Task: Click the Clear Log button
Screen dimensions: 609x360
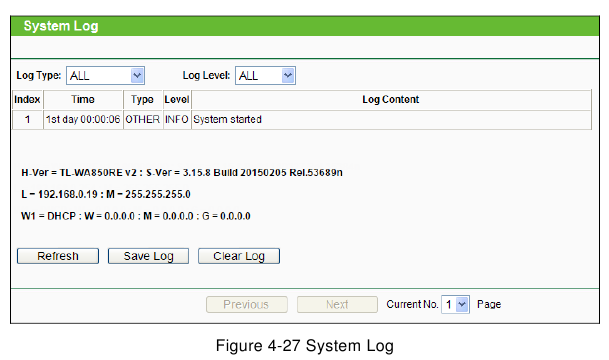Action: click(x=239, y=256)
